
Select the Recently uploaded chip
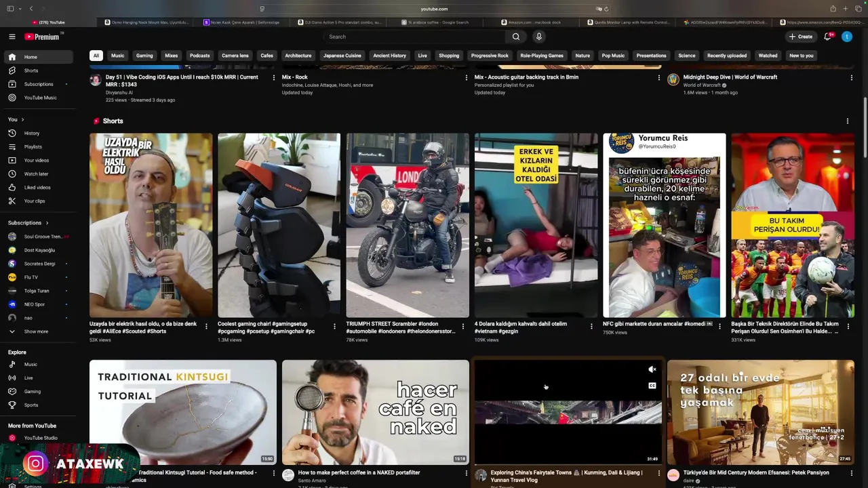click(x=727, y=56)
